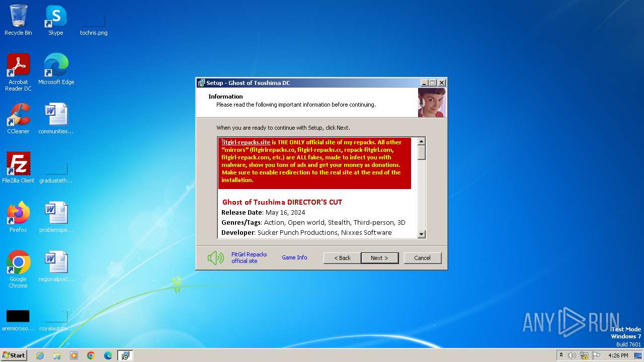
Task: Open Windows Explorer folder on taskbar
Action: click(x=57, y=355)
